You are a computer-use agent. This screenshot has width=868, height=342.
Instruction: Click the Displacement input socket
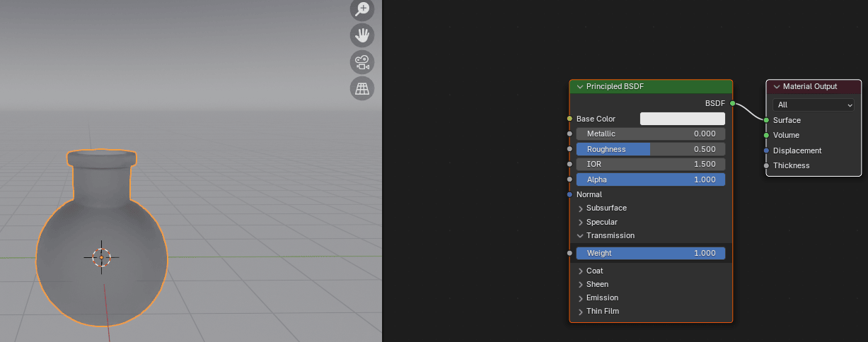point(766,151)
